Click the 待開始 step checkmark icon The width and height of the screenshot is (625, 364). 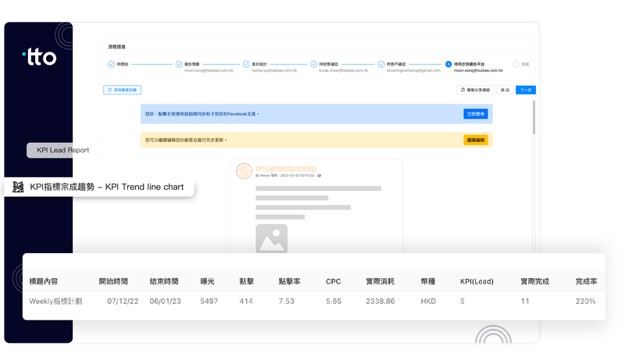pos(111,64)
